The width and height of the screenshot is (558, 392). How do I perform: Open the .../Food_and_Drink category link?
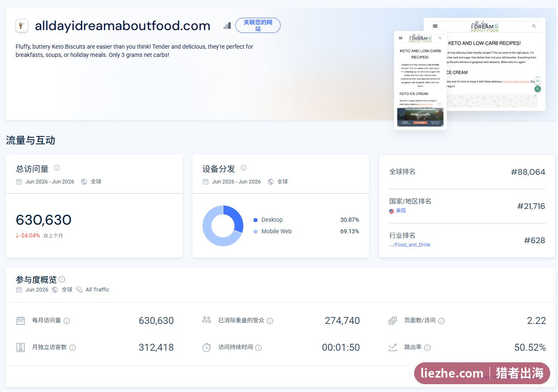pyautogui.click(x=410, y=245)
